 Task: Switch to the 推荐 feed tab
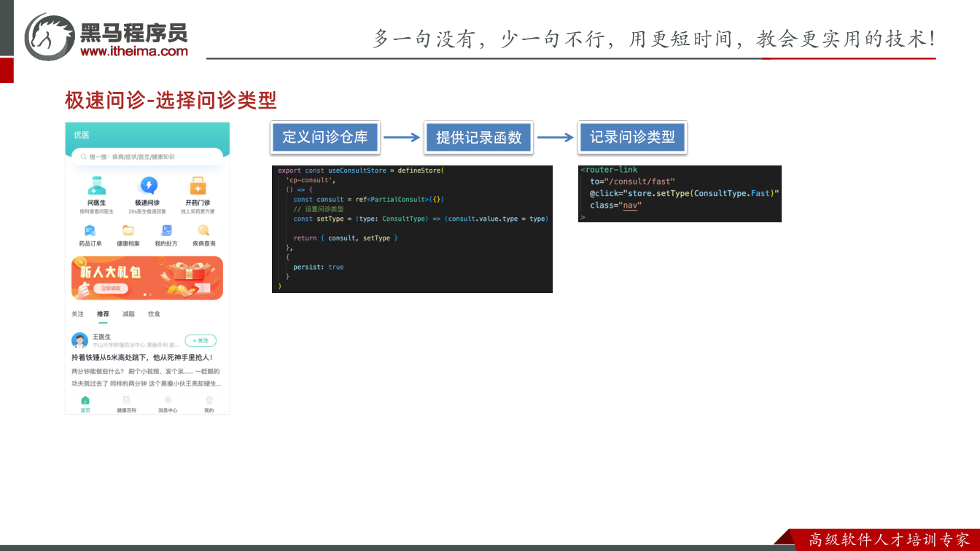pos(103,314)
